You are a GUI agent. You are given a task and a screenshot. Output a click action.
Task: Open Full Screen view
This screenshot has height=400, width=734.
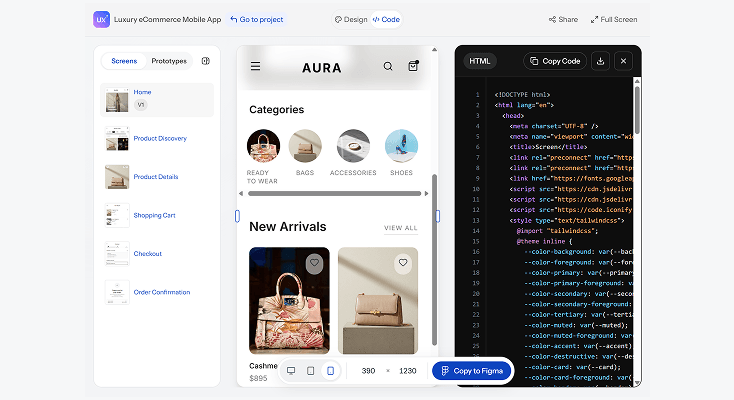coord(614,20)
